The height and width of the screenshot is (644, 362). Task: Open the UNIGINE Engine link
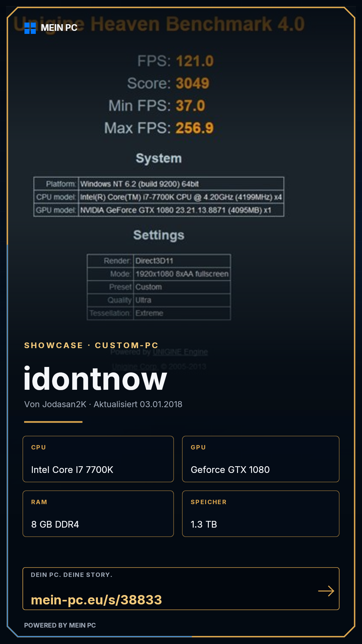pyautogui.click(x=180, y=352)
